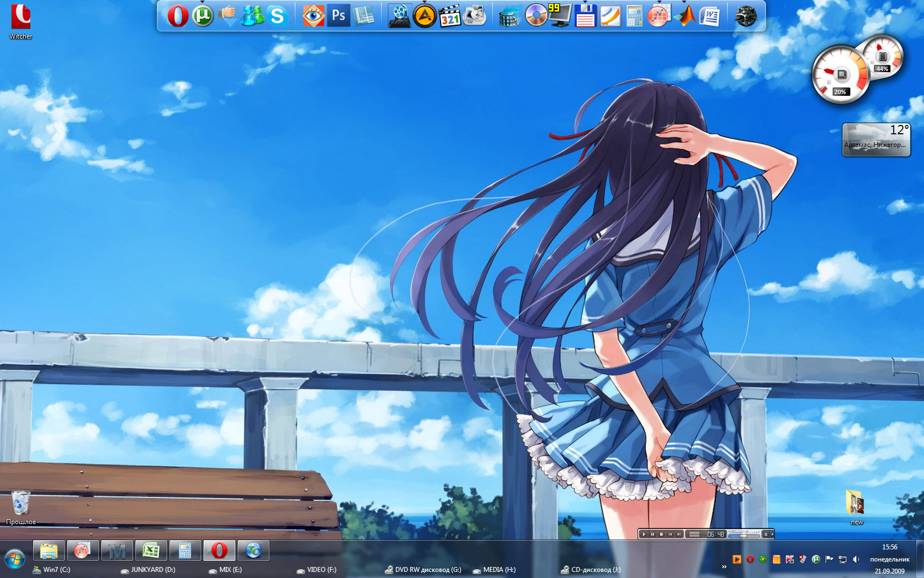Open DVD RW дисковод (G:) shortcut
Viewport: 924px width, 578px height.
(x=423, y=570)
